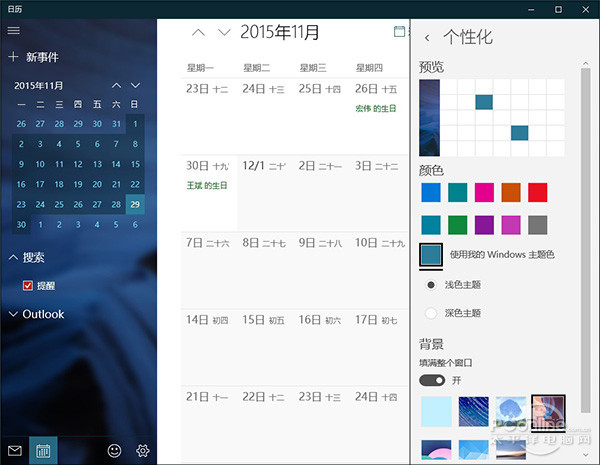Viewport: 600px width, 465px height.
Task: Click the 星期一 column header
Action: [x=200, y=68]
